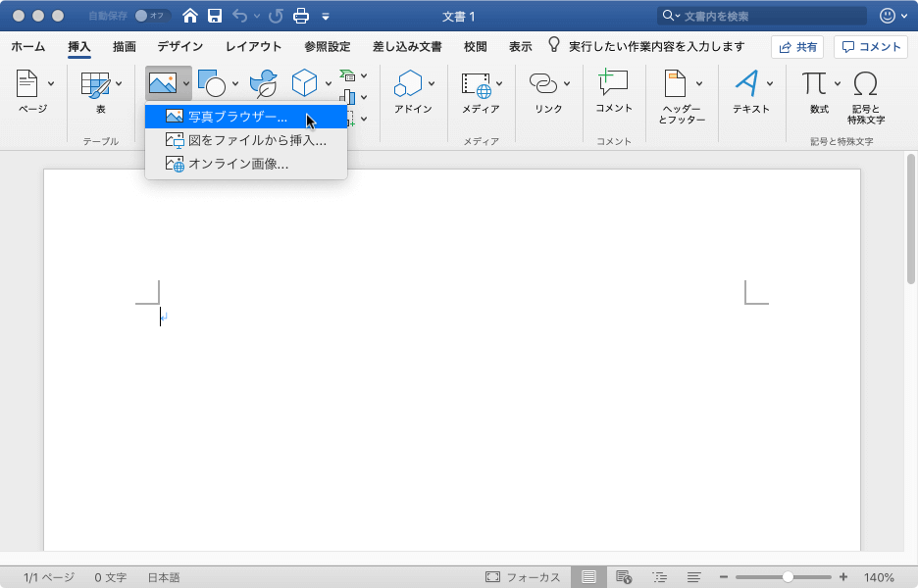
Task: Click the Pictures image icon in ribbon
Action: pos(163,83)
